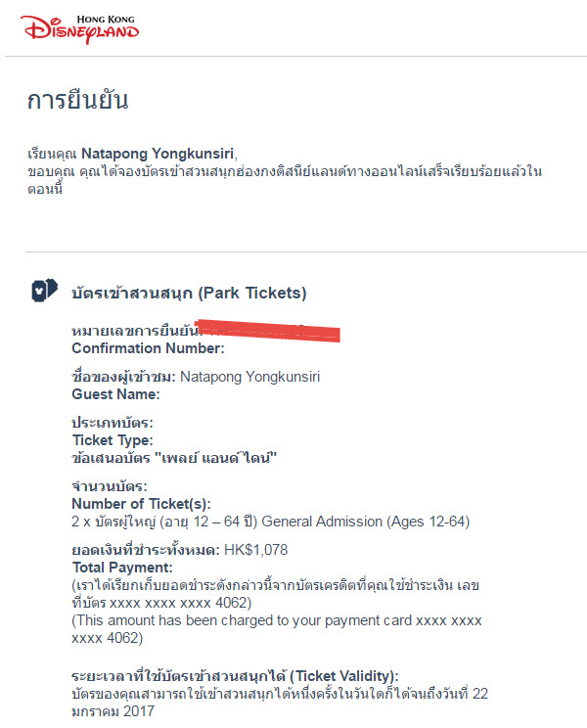
Task: Click the Thai validity date 22 January 2017 text
Action: coord(280,702)
